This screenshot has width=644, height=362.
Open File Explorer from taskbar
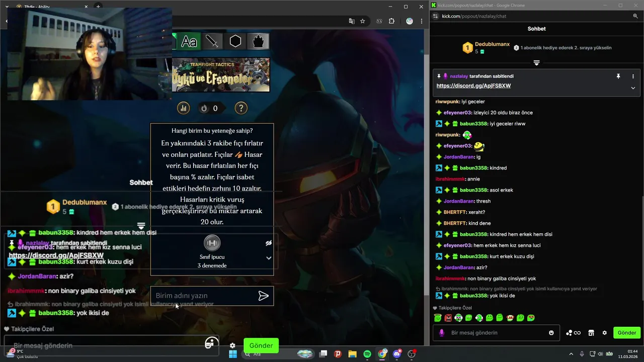coord(352,354)
